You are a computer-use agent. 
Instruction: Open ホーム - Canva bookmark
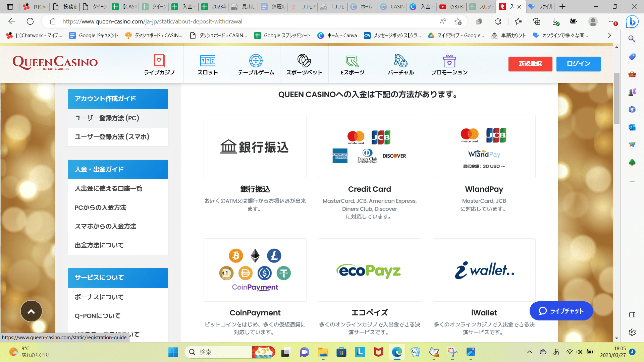pyautogui.click(x=337, y=36)
